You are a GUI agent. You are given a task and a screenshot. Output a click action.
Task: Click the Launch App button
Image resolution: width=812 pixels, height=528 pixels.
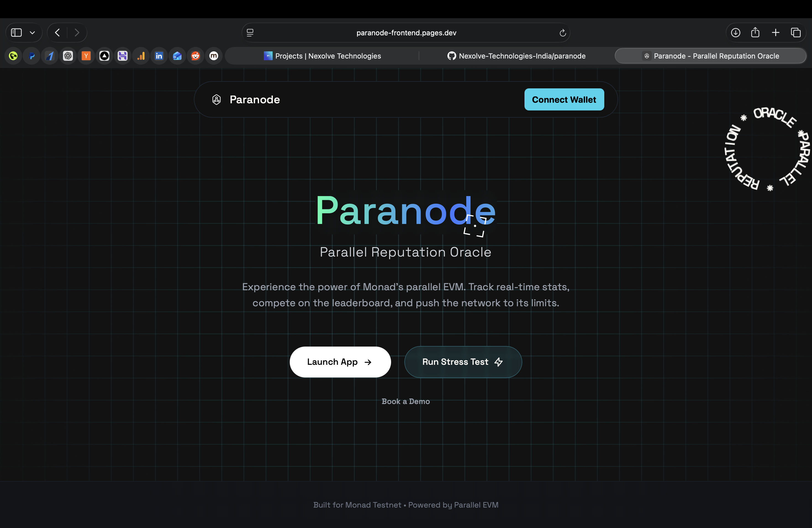point(340,362)
